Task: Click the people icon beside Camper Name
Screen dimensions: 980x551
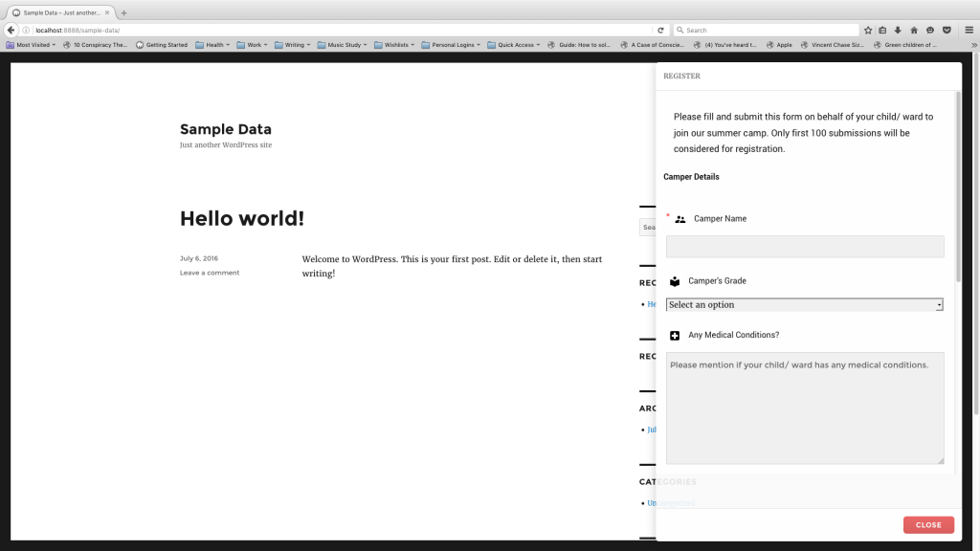Action: pyautogui.click(x=680, y=219)
